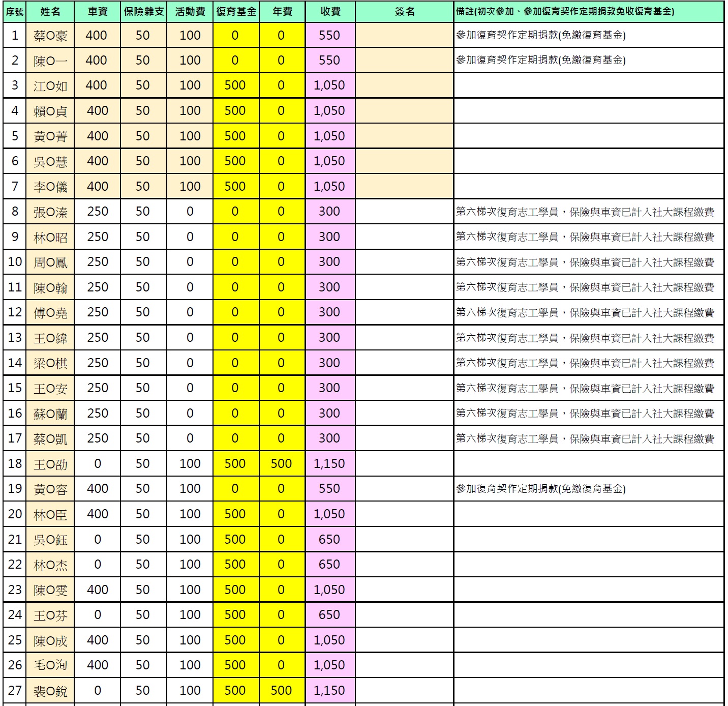
Task: Click the 復育基金 column header
Action: pyautogui.click(x=236, y=12)
